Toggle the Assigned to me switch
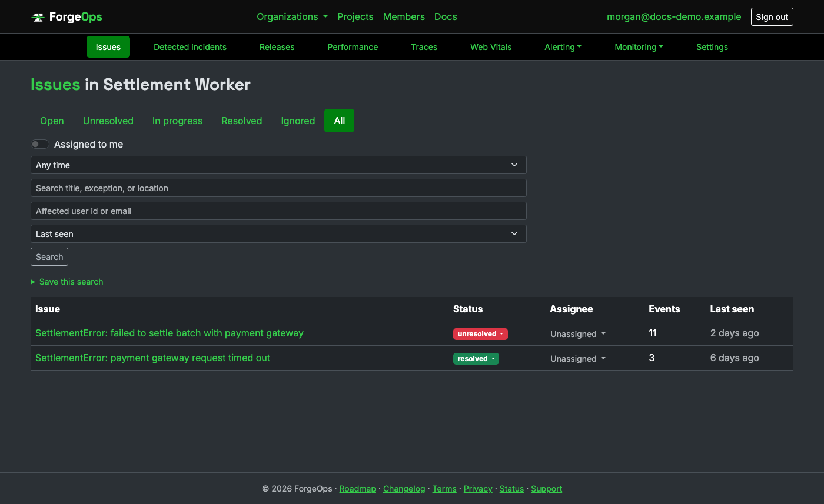Image resolution: width=824 pixels, height=504 pixels. coord(40,144)
